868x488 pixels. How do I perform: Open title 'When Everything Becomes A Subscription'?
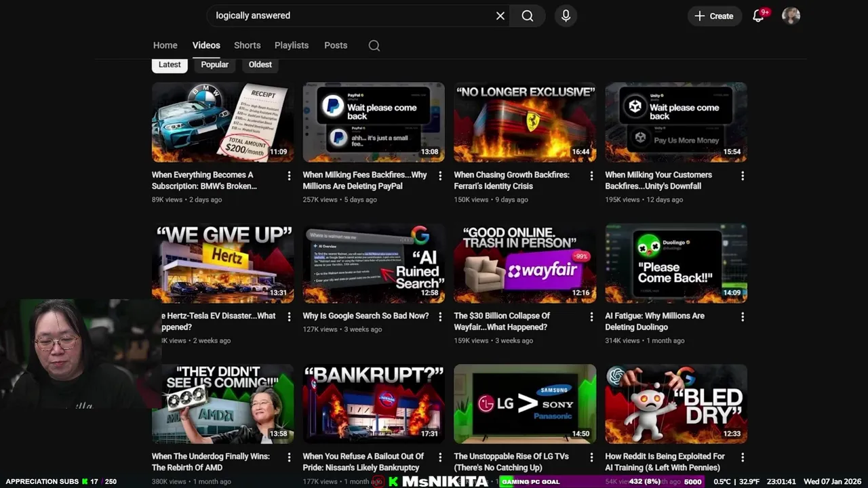[x=204, y=180]
